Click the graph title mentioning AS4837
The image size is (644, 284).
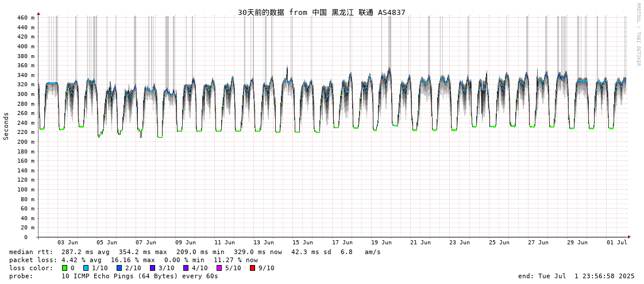[322, 12]
